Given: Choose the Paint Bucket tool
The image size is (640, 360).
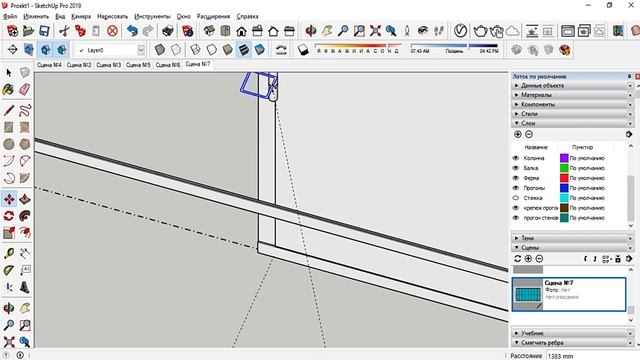Looking at the screenshot, I should [x=8, y=89].
